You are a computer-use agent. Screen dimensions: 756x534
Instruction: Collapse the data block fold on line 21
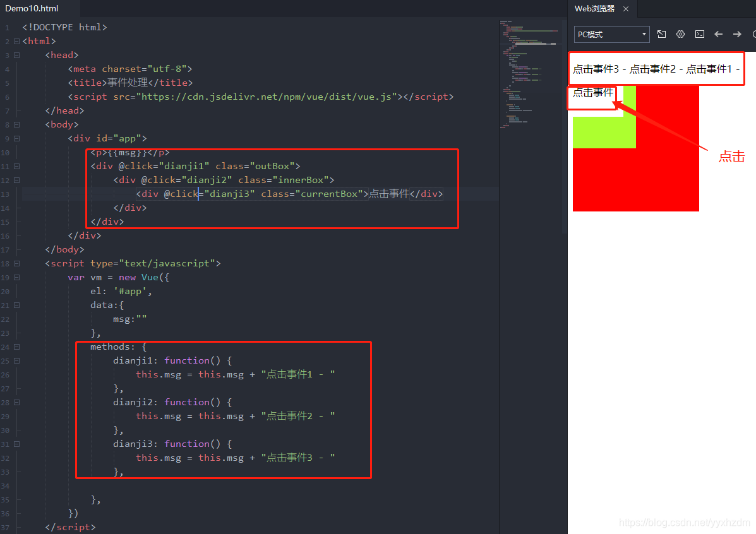[17, 306]
